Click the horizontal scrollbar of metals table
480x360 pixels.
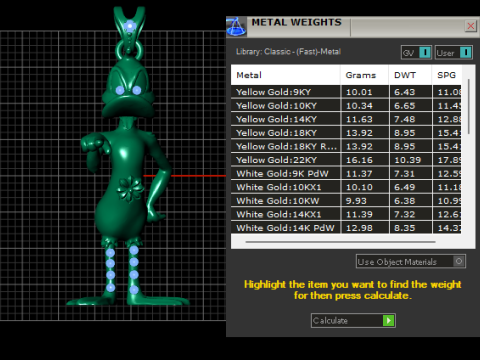coord(340,242)
